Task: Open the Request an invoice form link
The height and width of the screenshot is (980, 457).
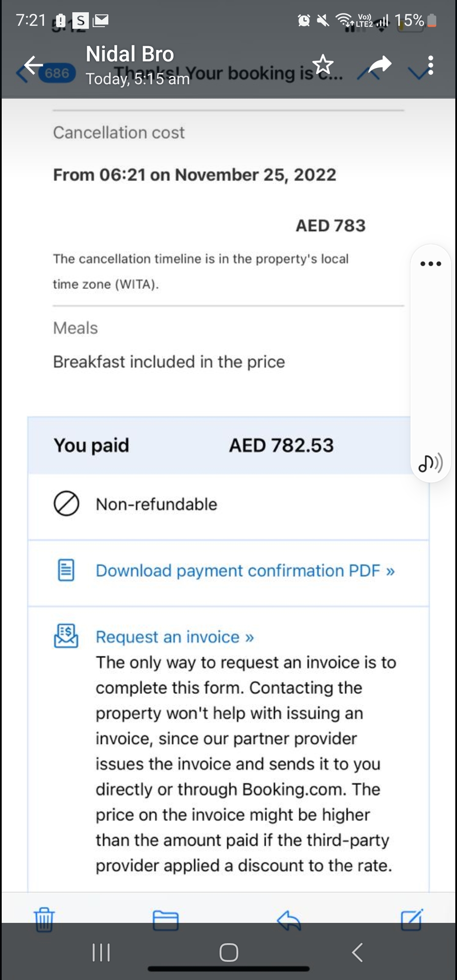Action: (x=173, y=637)
